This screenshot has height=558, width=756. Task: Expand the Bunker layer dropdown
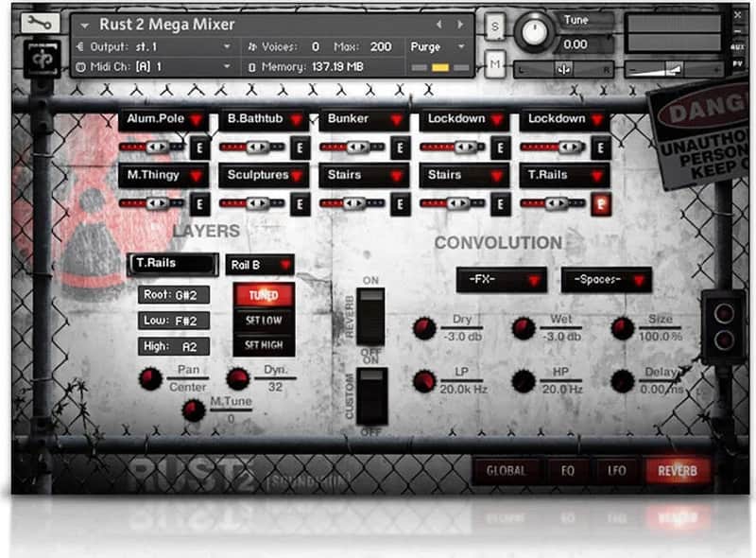[x=364, y=119]
